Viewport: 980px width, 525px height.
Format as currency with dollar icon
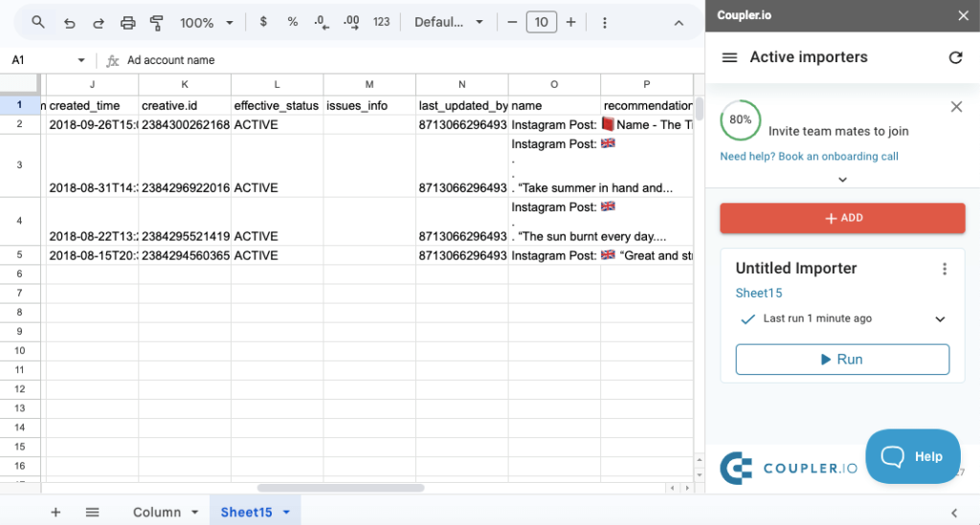coord(263,22)
